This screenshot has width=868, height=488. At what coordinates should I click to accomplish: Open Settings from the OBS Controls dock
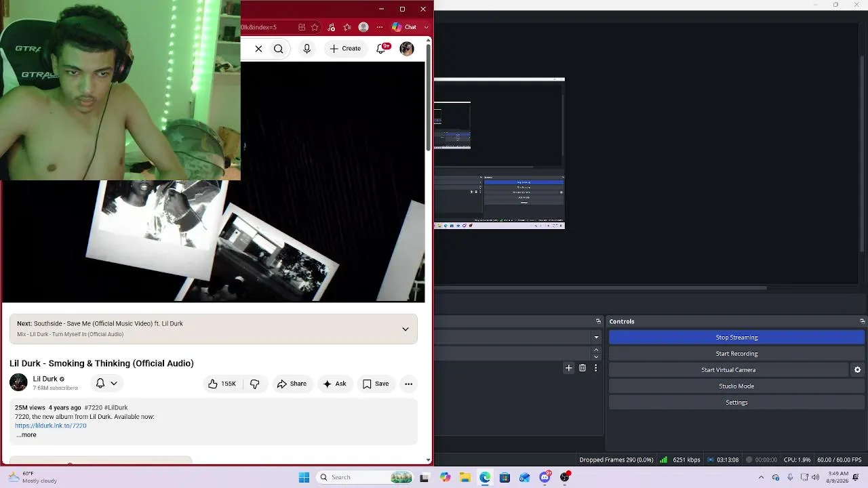click(736, 403)
